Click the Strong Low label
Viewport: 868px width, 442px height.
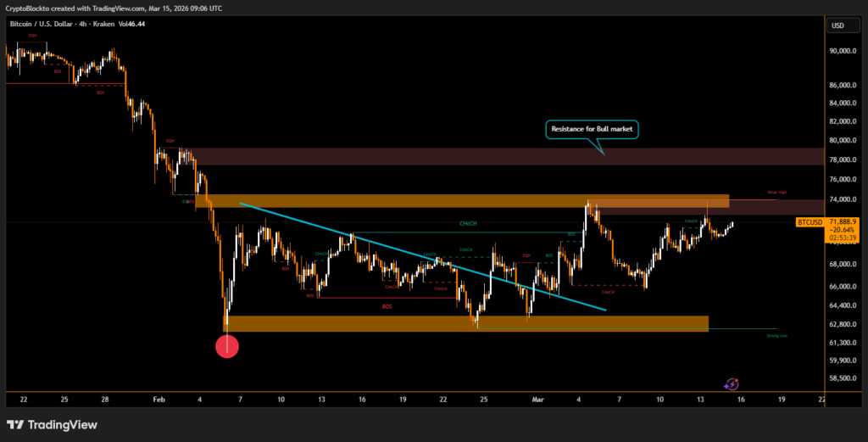(776, 336)
